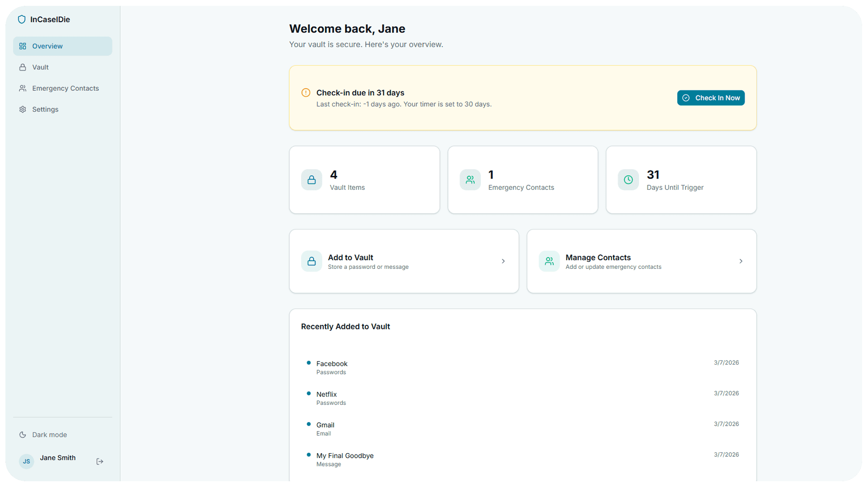Click 'Add or update emergency contacts' subtitle
This screenshot has height=488, width=868.
613,267
